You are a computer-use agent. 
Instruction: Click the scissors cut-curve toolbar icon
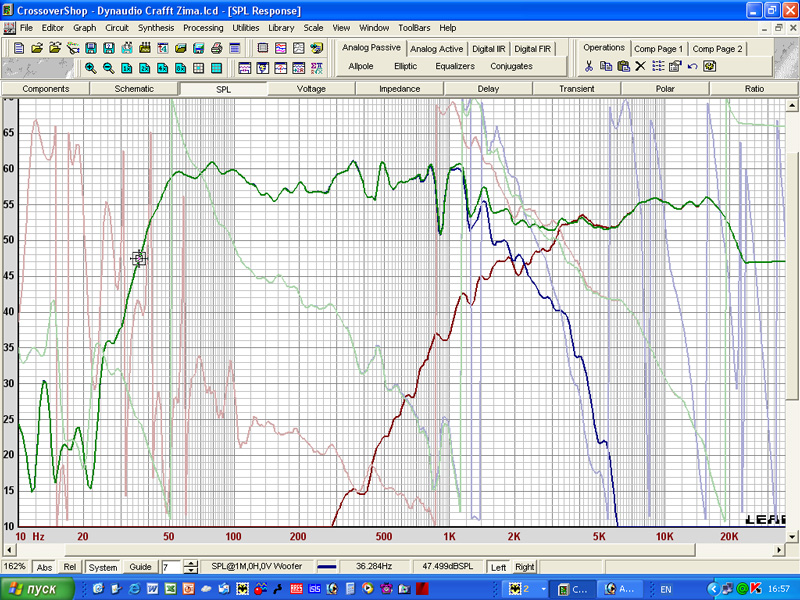(73, 48)
